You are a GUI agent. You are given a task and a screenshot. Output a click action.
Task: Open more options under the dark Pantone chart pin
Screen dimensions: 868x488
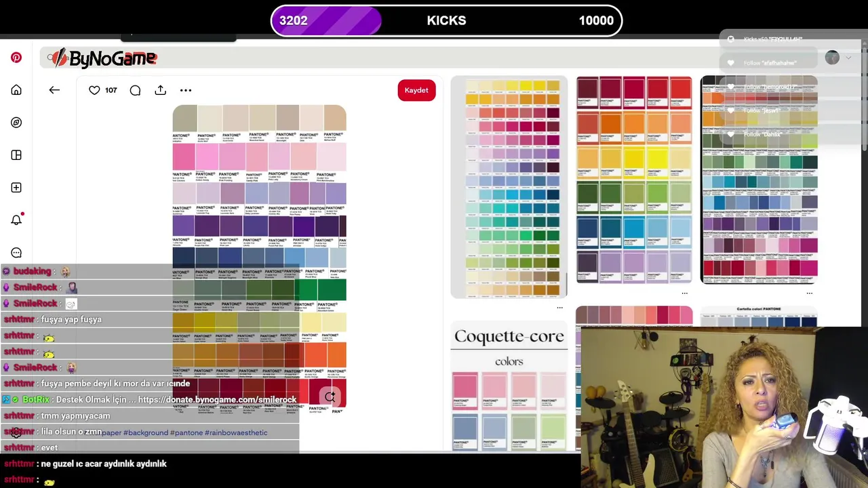click(x=809, y=293)
